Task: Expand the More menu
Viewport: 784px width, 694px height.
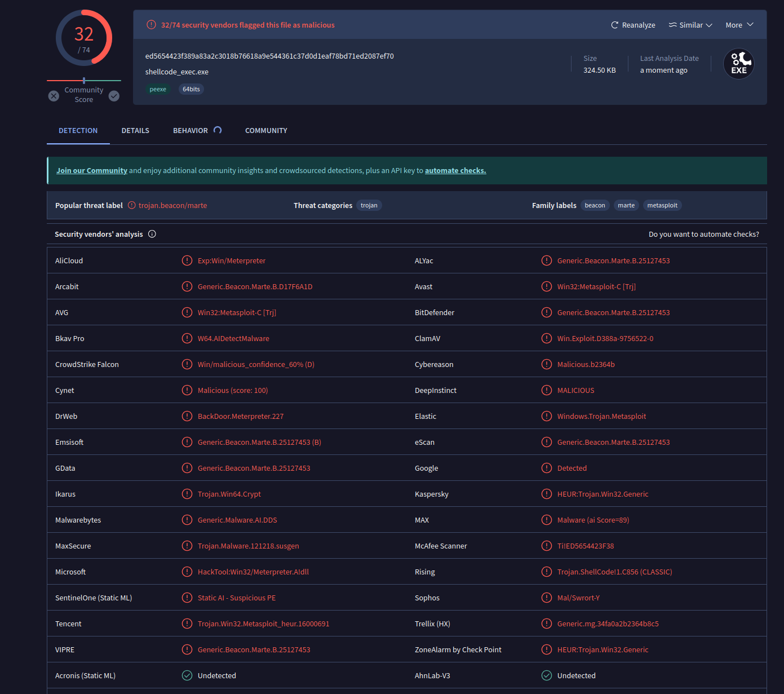Action: pos(739,25)
